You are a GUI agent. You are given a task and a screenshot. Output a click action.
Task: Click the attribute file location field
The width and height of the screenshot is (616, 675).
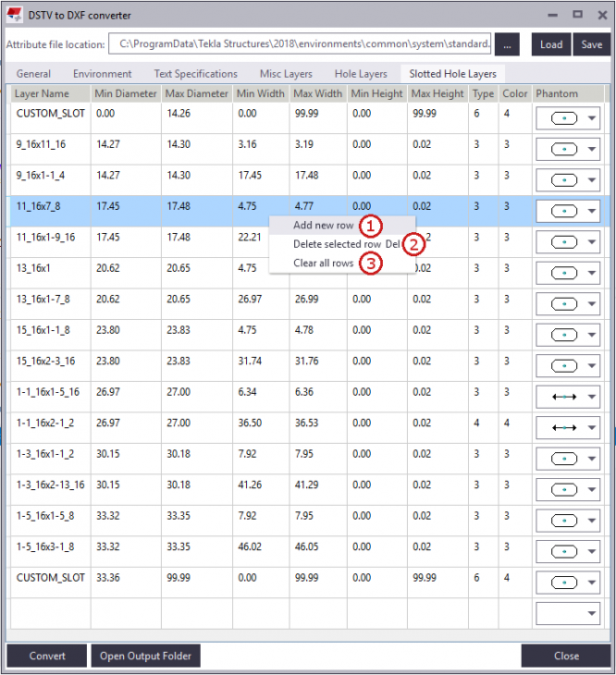click(300, 43)
